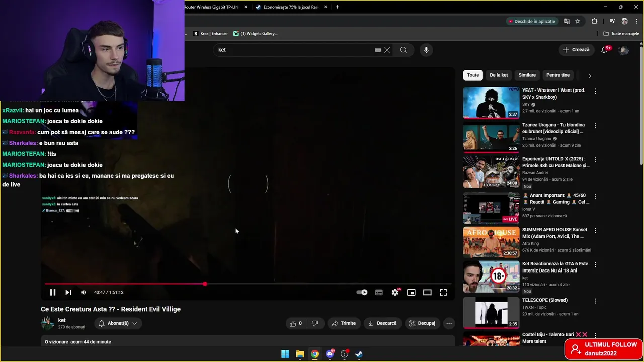
Task: Open Toate marcajele bookmarks folder
Action: pos(621,34)
